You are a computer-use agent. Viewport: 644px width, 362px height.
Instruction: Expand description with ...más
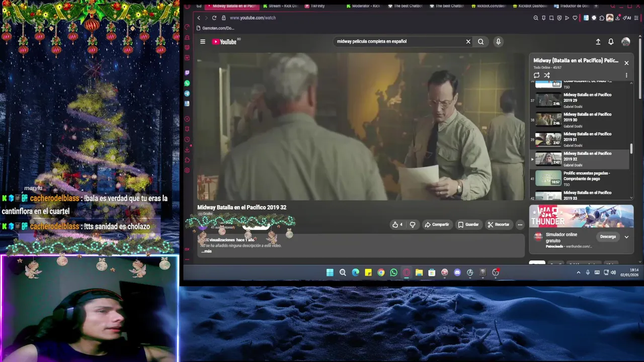tap(207, 251)
